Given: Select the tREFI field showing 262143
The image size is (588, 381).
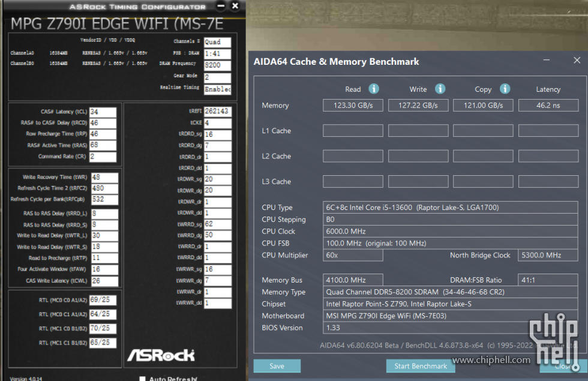Looking at the screenshot, I should click(217, 112).
